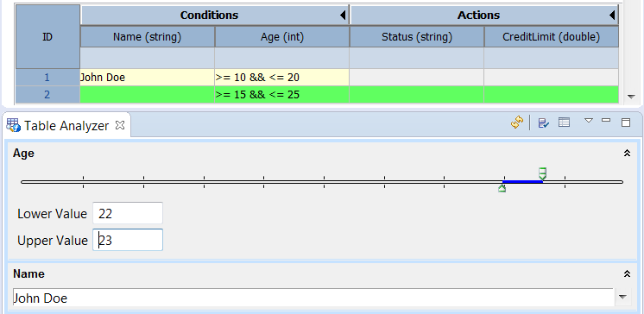Click the Status cell in row 1
Image resolution: width=644 pixels, height=314 pixels.
coord(417,77)
